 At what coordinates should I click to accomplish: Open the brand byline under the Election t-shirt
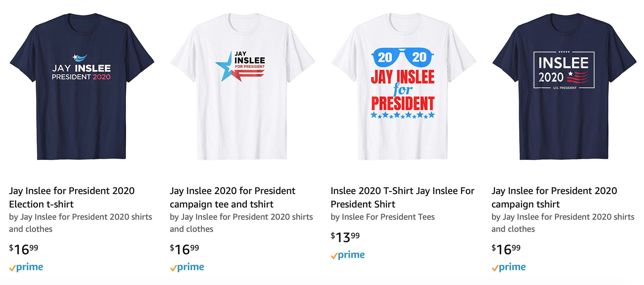tap(81, 223)
